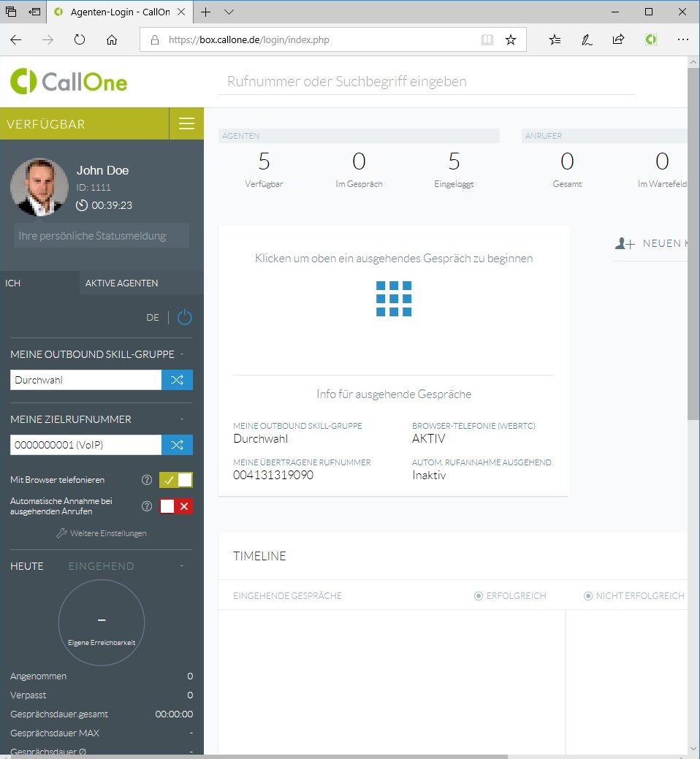Enable Automatische Annahme bei ausgehenden Anrufen
The height and width of the screenshot is (759, 700).
point(166,506)
